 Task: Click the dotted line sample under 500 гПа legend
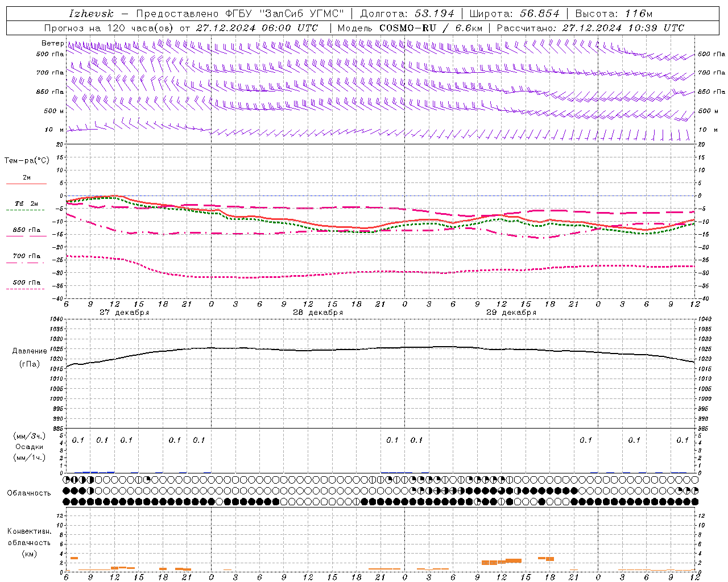click(x=26, y=289)
